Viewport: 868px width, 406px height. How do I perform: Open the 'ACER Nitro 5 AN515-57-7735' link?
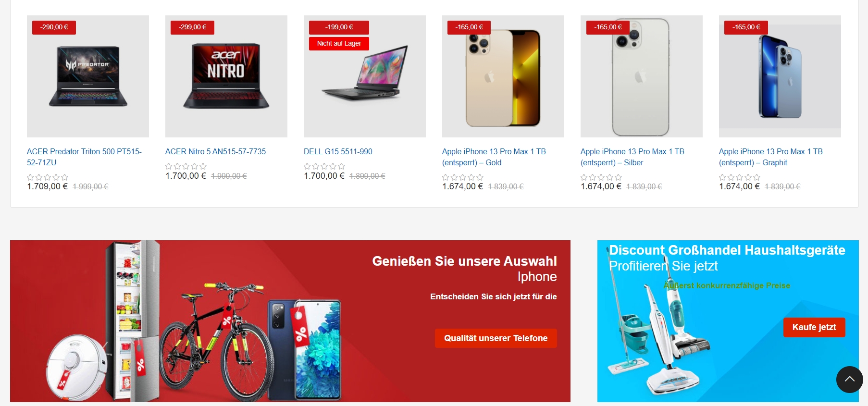[x=215, y=151]
